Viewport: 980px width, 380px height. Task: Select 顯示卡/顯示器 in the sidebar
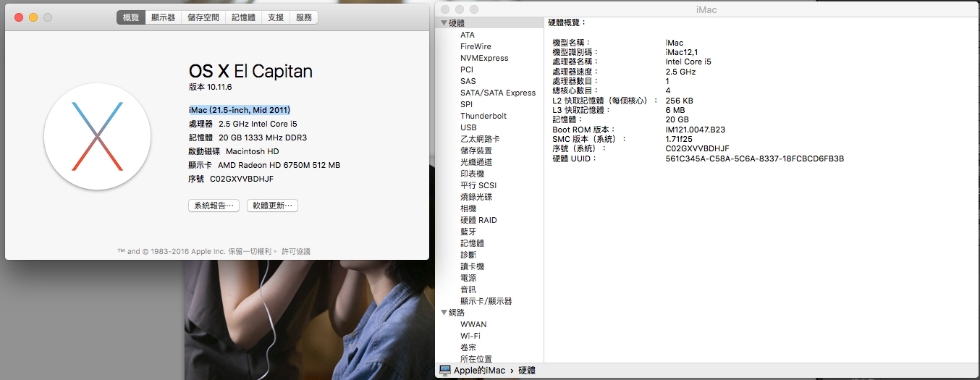486,301
